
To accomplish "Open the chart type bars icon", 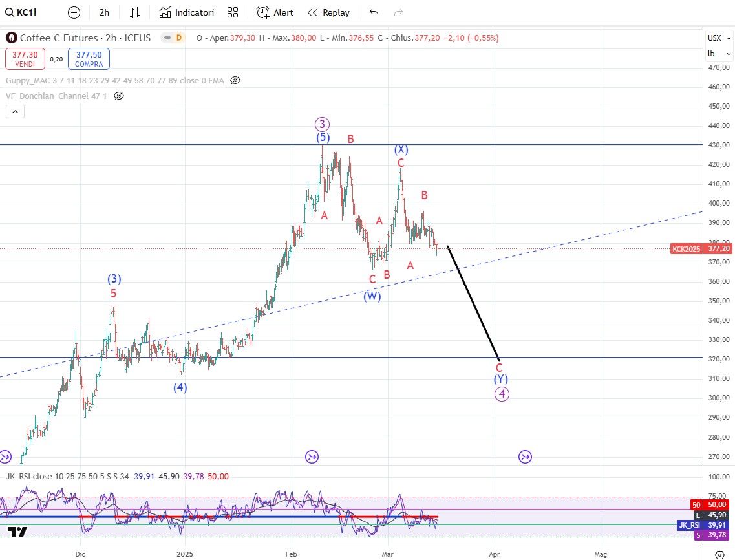I will tap(134, 12).
